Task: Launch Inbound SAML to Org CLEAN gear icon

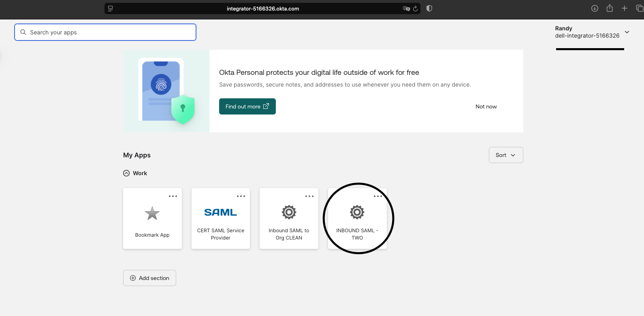Action: tap(289, 212)
